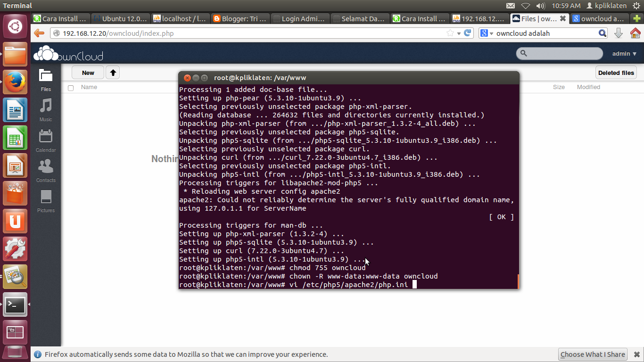Click the upload arrow button

tap(113, 73)
